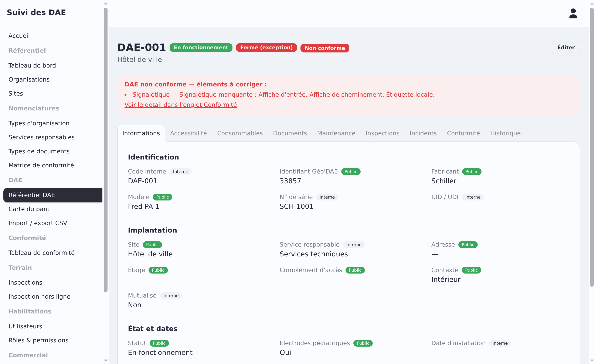Click the Interne badge next to Mutualisé
This screenshot has height=364, width=595.
(171, 296)
